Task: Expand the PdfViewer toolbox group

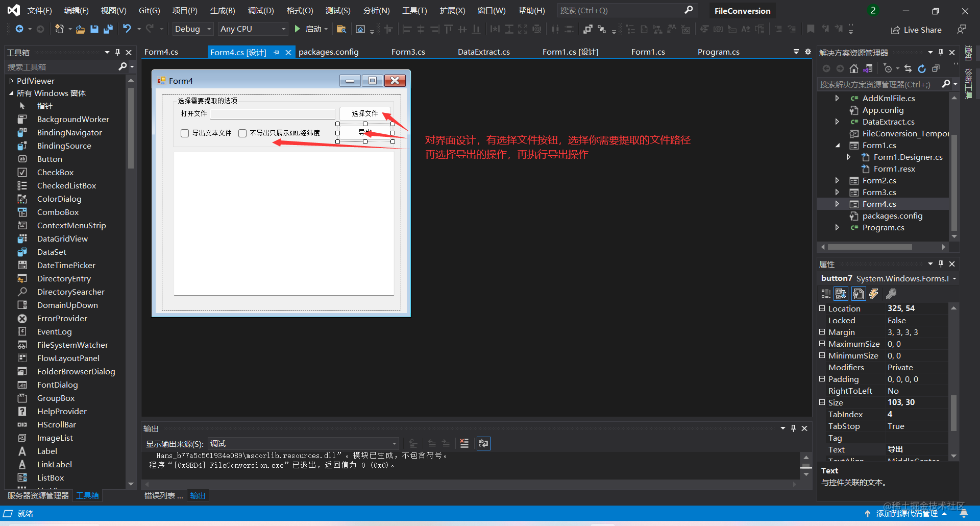Action: (11, 81)
